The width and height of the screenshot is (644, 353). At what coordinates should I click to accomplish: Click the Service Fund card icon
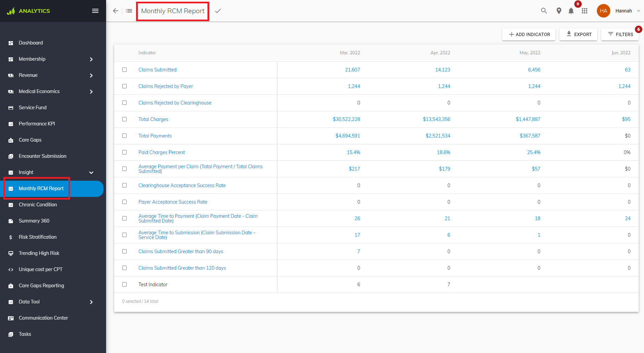click(x=11, y=108)
